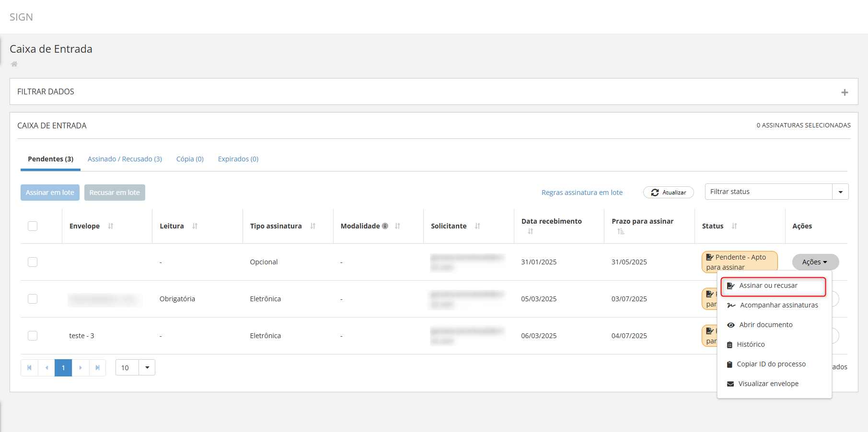Choose Abrir documento from the menu
Viewport: 868px width, 432px height.
tap(774, 325)
